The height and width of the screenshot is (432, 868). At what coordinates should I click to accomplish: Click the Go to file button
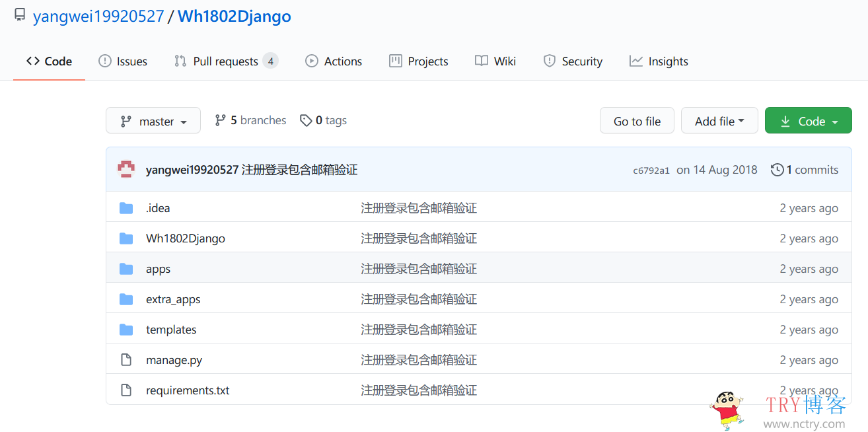coord(637,121)
